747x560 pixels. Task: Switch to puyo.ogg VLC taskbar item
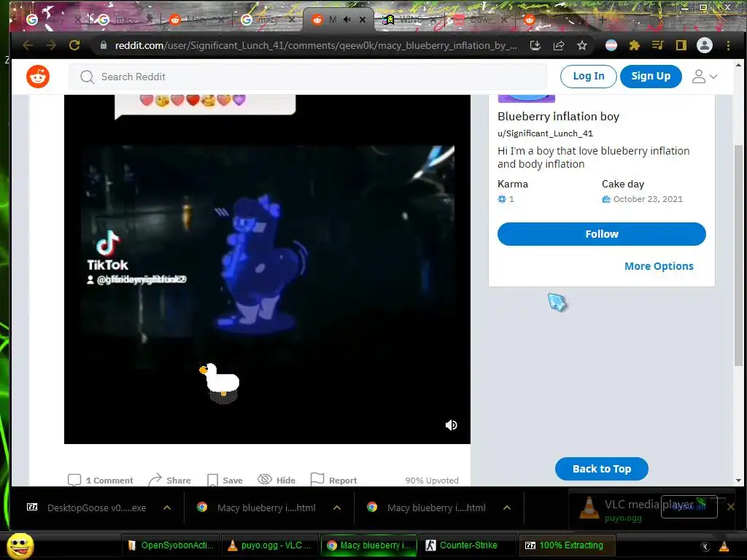pyautogui.click(x=270, y=545)
